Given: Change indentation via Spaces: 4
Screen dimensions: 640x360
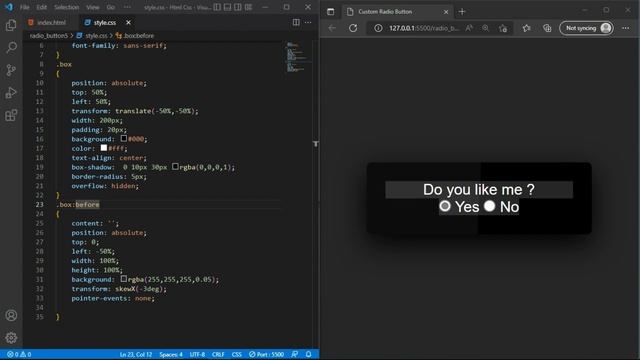Looking at the screenshot, I should 171,354.
